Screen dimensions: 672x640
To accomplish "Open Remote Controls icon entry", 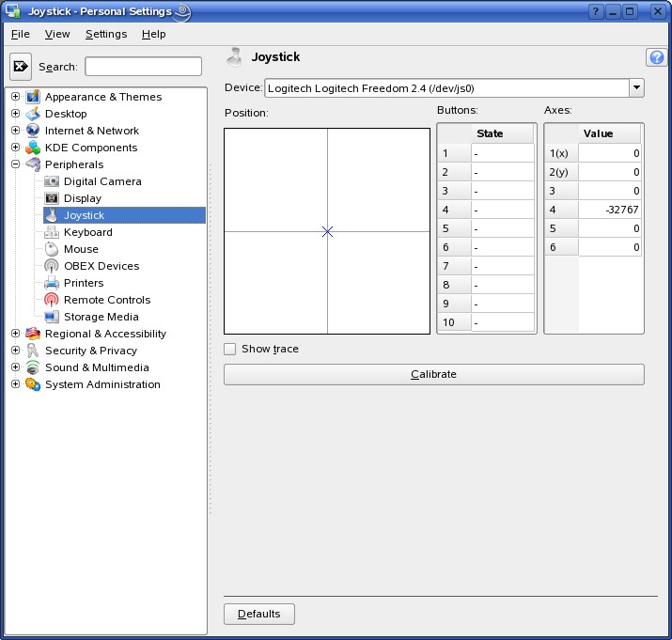I will 52,300.
